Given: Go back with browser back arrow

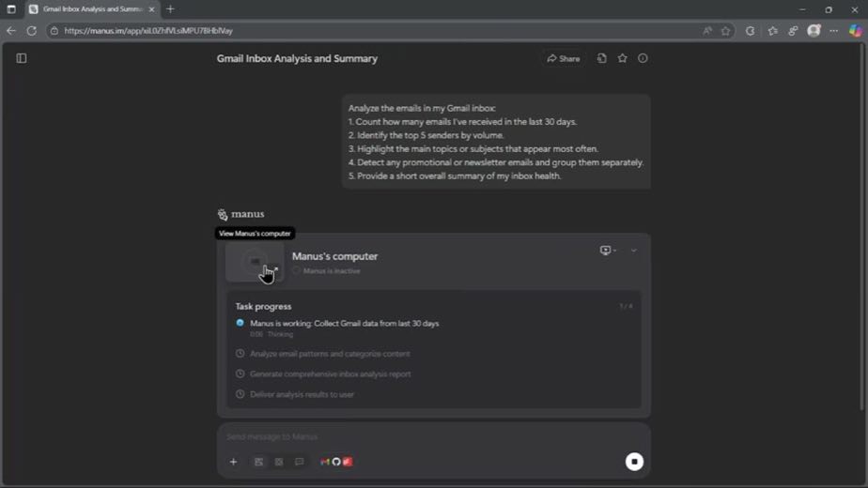Looking at the screenshot, I should (11, 31).
